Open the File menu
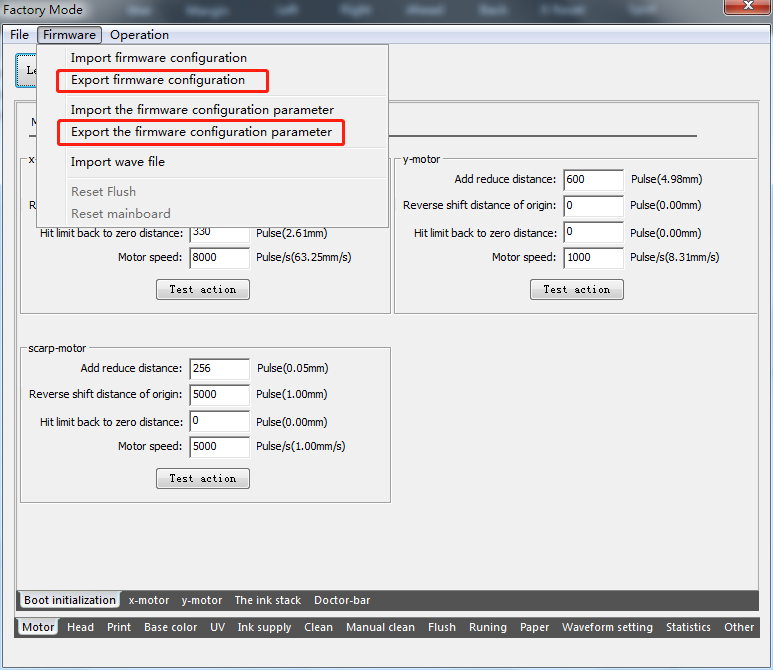The width and height of the screenshot is (773, 670). [19, 35]
